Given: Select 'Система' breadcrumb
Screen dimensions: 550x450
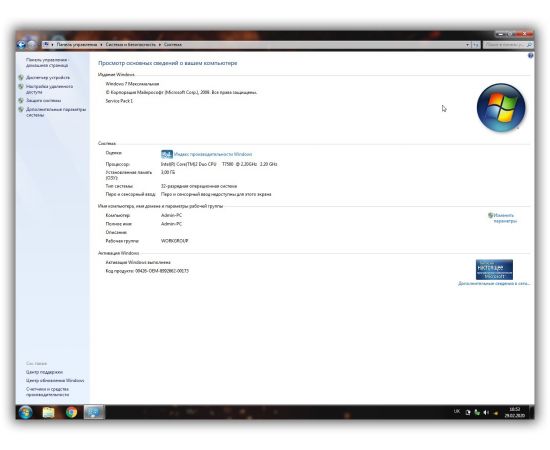Looking at the screenshot, I should [173, 45].
